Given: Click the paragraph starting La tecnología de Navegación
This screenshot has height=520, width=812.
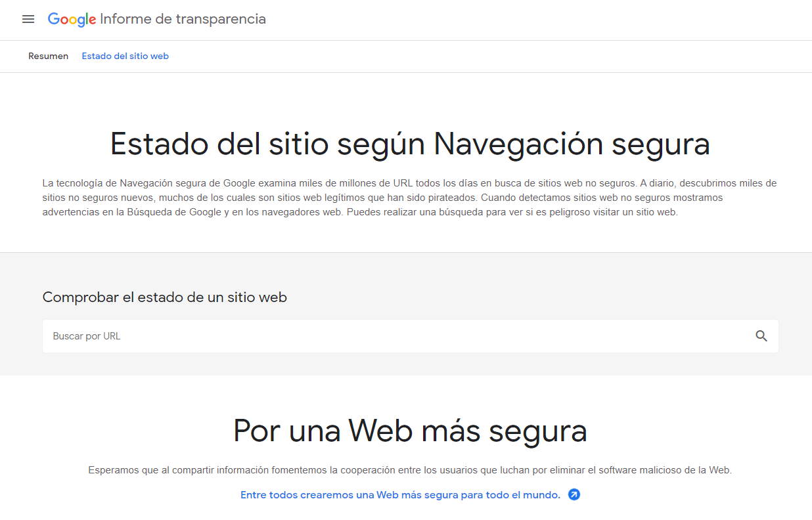Looking at the screenshot, I should click(410, 198).
